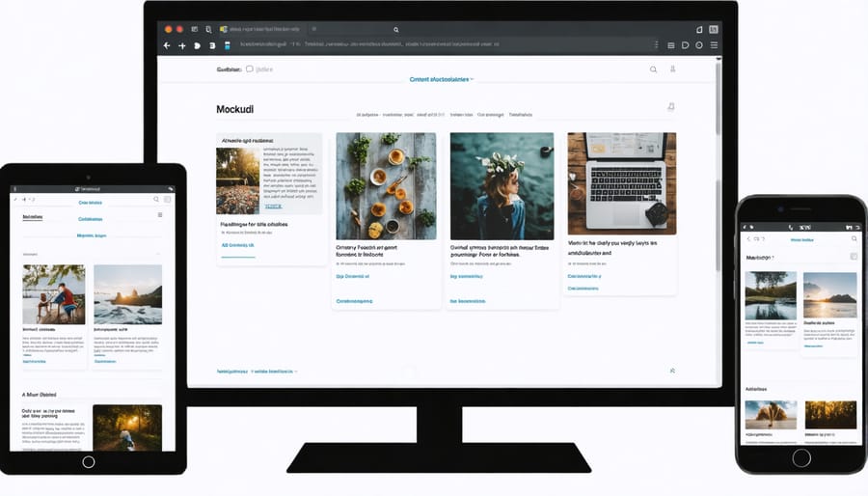
Task: Tap the rocky seascape photo on tablet
Action: [x=128, y=294]
